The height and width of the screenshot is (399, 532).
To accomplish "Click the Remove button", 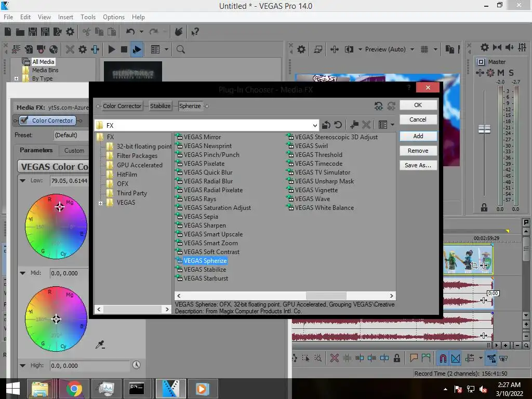I will point(418,151).
